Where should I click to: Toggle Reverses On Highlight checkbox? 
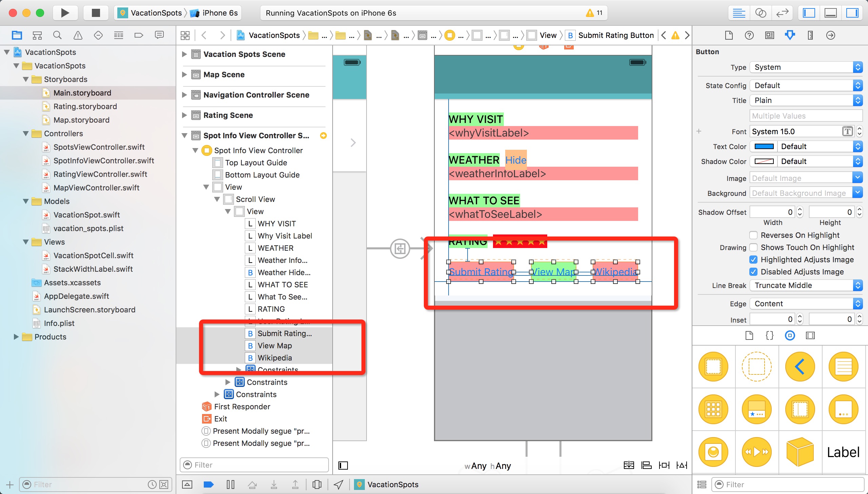click(753, 235)
